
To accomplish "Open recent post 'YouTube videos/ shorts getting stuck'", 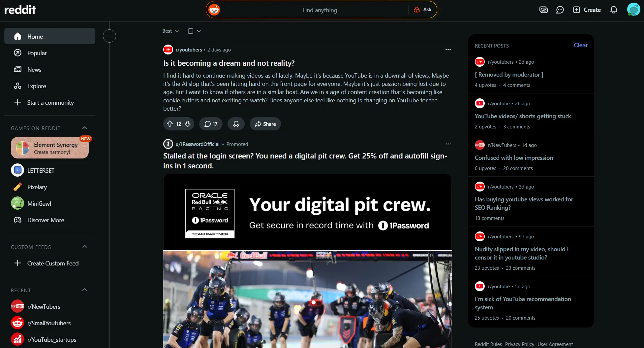I will (523, 116).
